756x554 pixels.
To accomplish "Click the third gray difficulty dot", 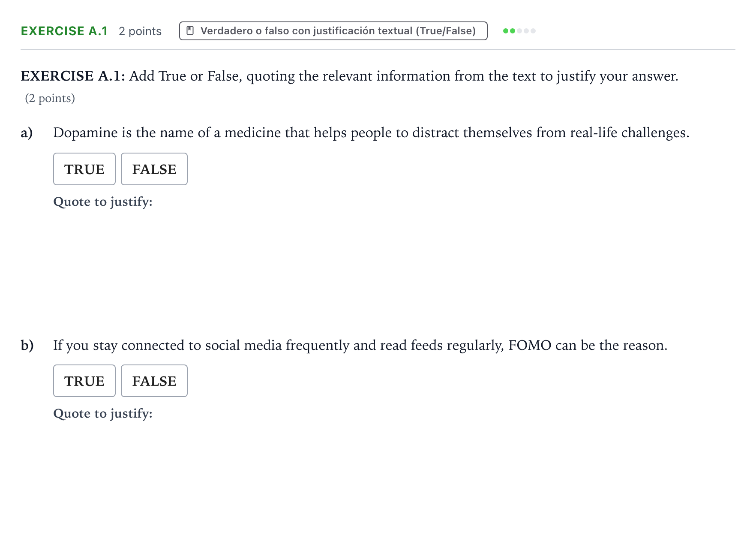I will [x=519, y=31].
